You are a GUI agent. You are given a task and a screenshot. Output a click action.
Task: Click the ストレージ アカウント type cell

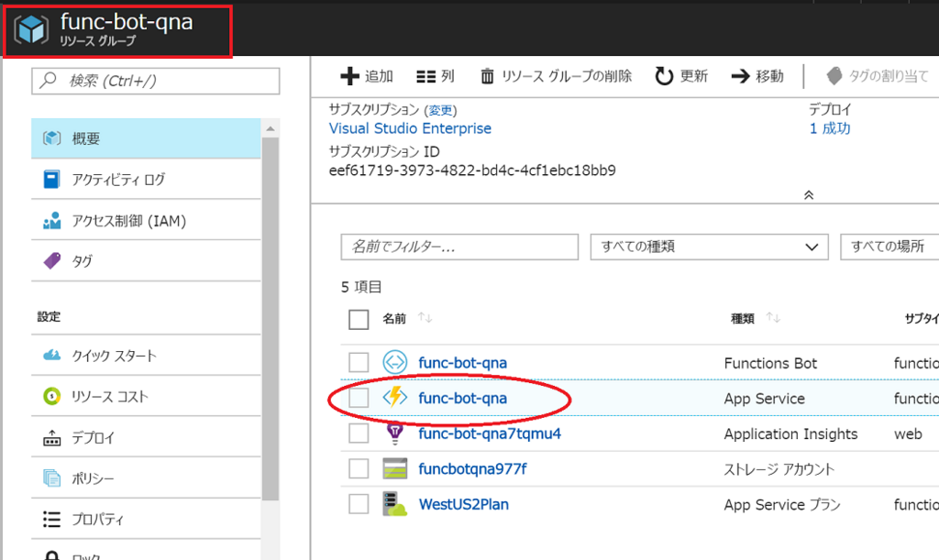(x=779, y=469)
